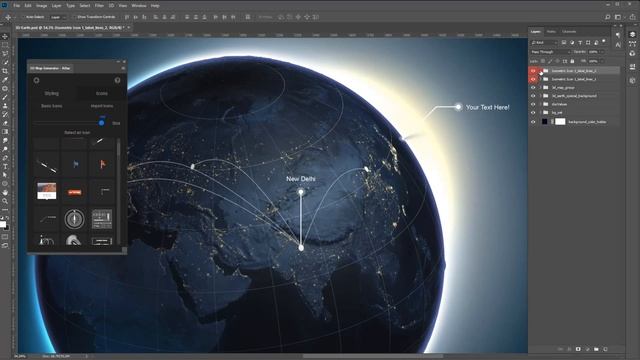Screen dimensions: 640x360
Task: Select the Rectangular Marquee tool
Action: tap(5, 45)
